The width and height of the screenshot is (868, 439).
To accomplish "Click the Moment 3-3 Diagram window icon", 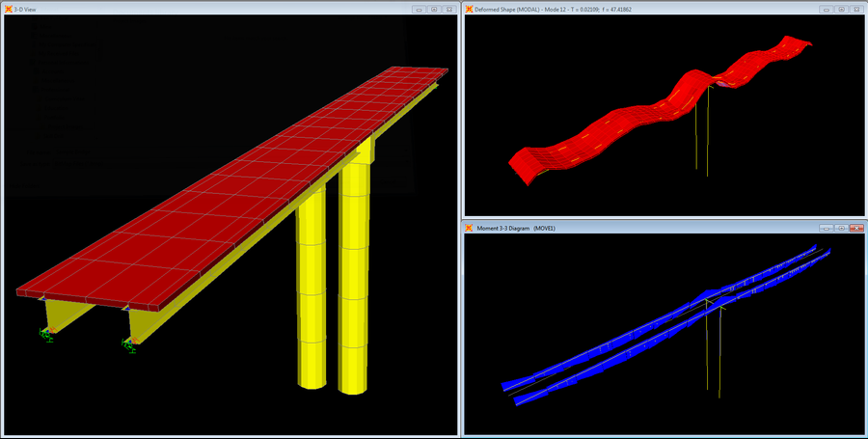I will pos(469,229).
